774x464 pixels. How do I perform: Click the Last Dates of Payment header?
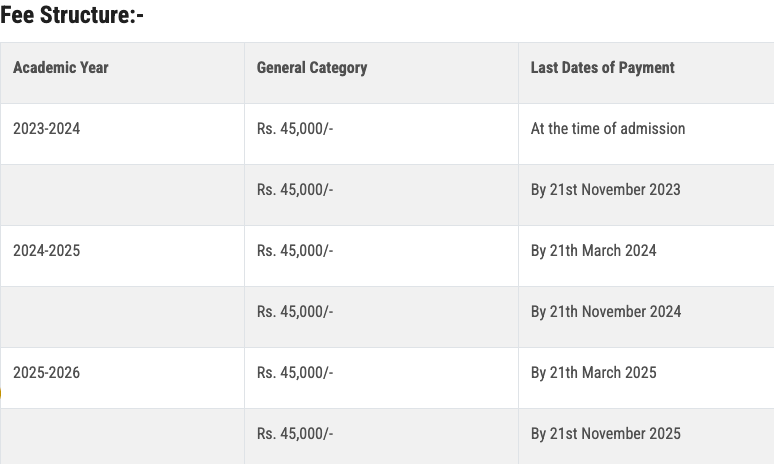pyautogui.click(x=603, y=68)
